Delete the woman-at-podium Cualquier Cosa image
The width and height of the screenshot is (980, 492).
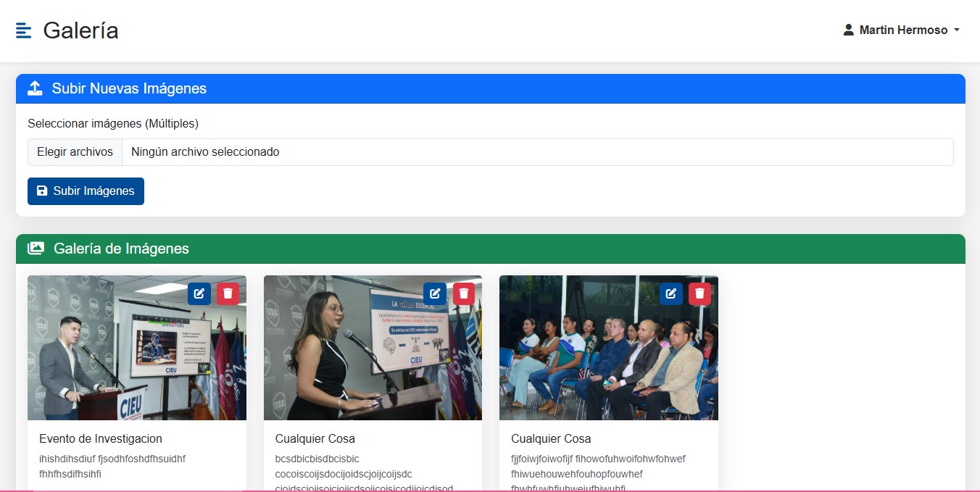(464, 293)
